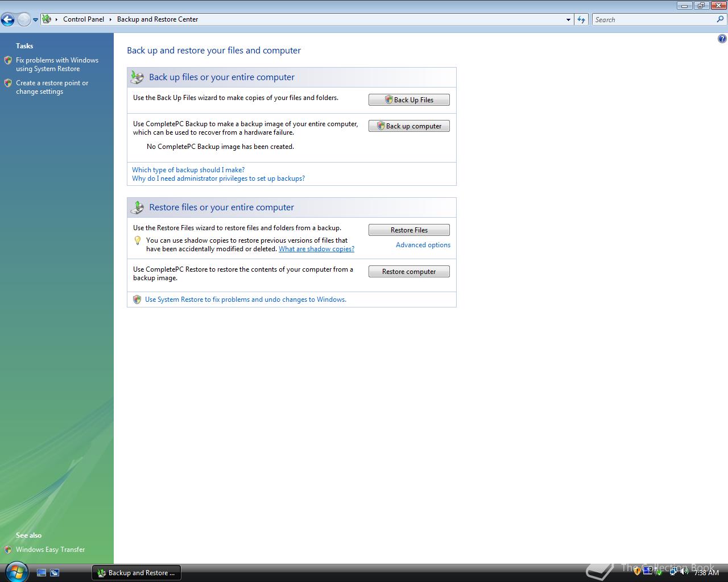Open Use System Restore to fix problems link
728x582 pixels.
246,300
